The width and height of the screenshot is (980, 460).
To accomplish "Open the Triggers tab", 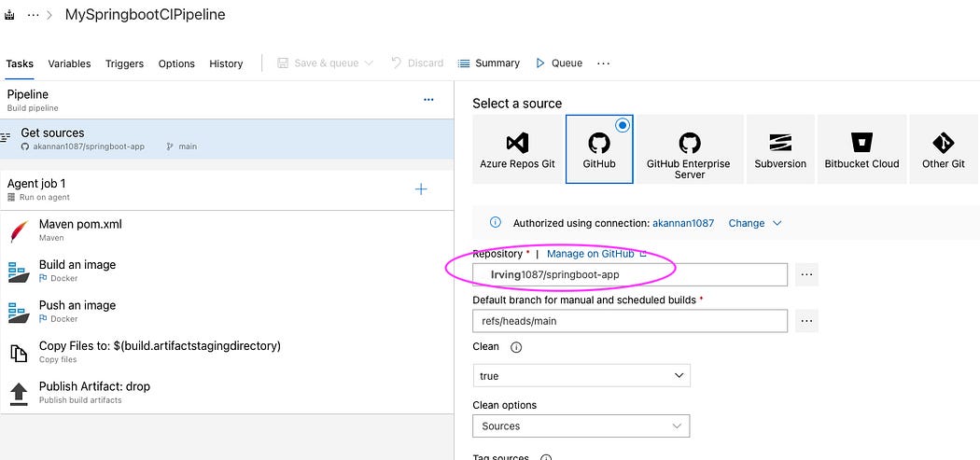I will coord(124,63).
